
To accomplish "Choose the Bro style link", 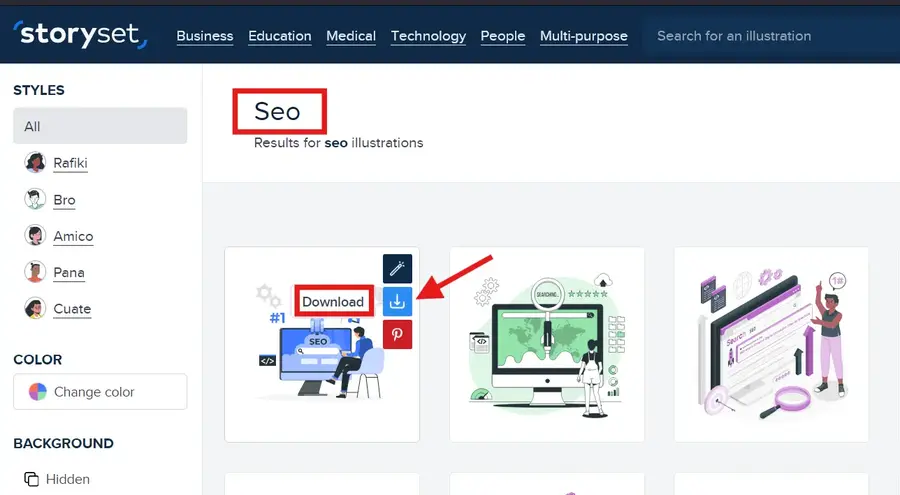I will [64, 200].
